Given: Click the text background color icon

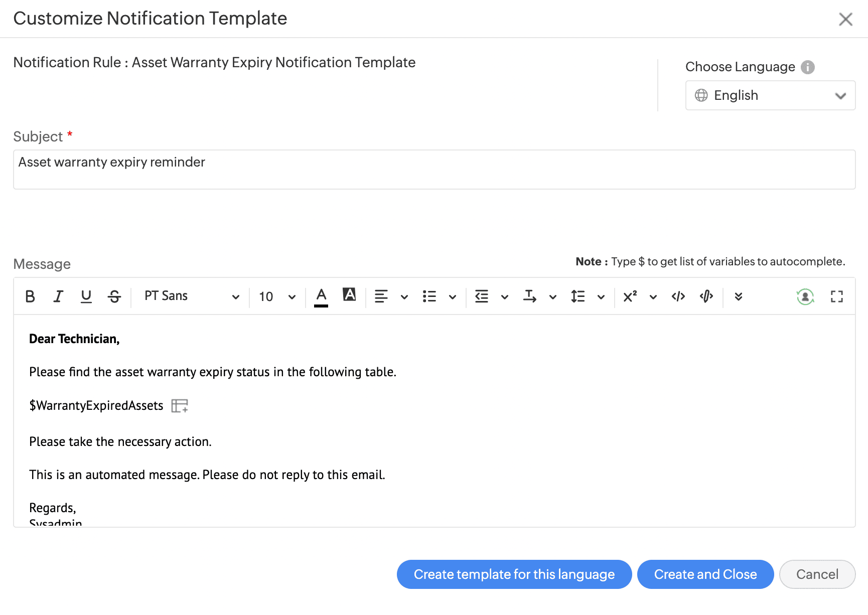Looking at the screenshot, I should [x=349, y=295].
